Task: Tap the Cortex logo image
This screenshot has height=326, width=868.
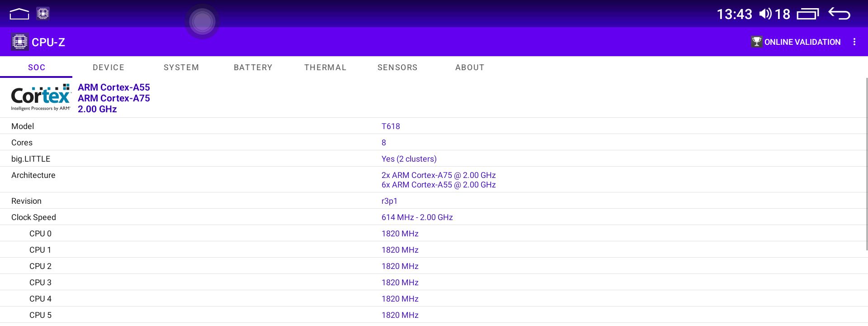Action: click(41, 97)
